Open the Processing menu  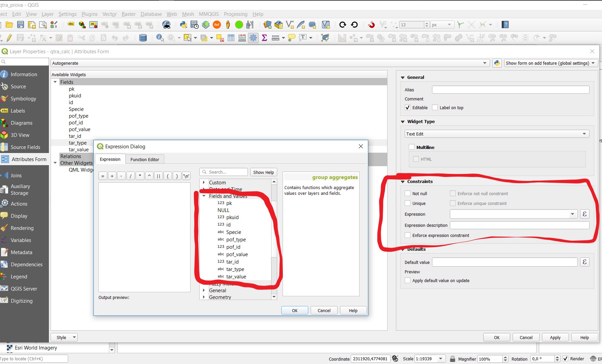click(x=235, y=14)
